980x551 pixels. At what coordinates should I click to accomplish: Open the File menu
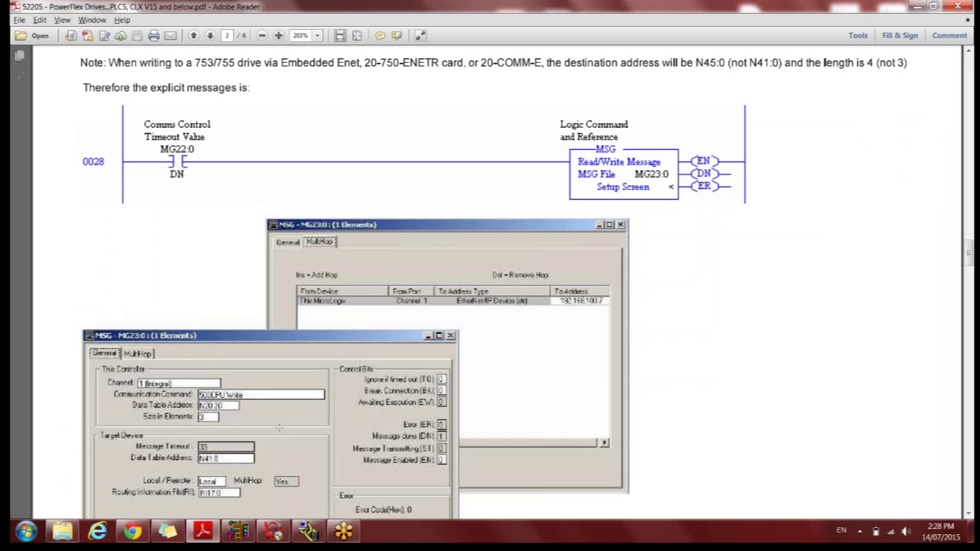coord(19,20)
